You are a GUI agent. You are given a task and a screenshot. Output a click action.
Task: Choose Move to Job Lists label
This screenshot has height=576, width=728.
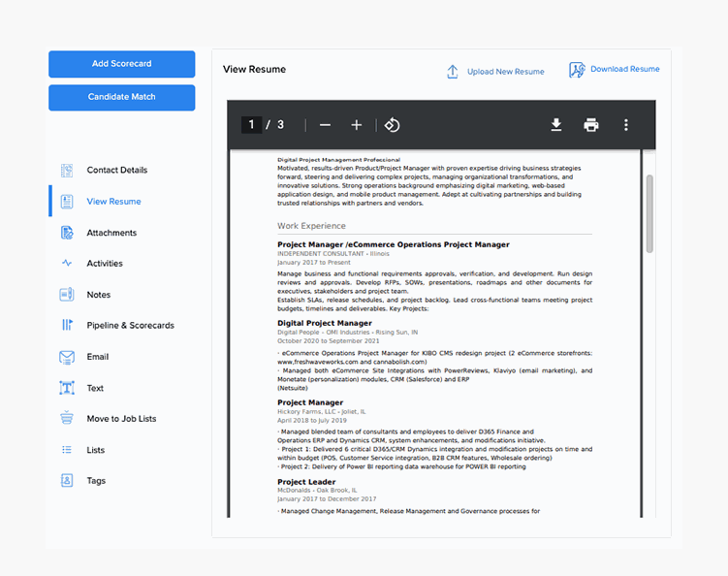tap(121, 419)
